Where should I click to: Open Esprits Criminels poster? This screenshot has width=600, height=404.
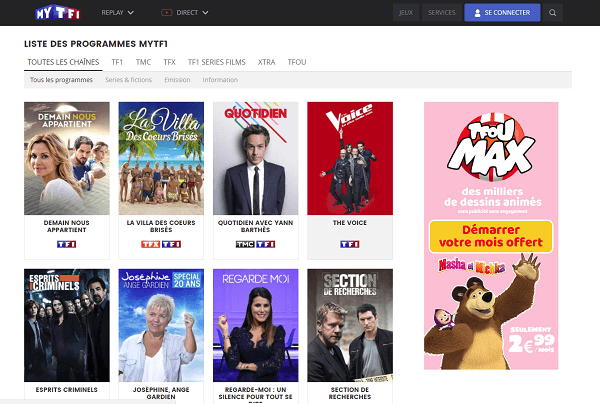point(67,325)
